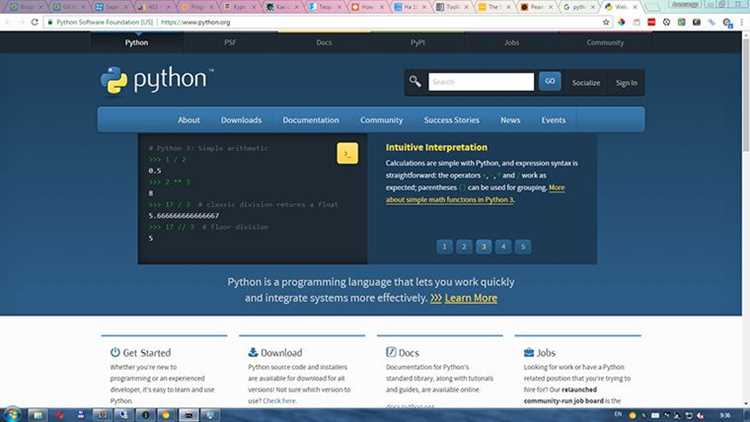Click the magnifying glass search icon

[x=415, y=82]
